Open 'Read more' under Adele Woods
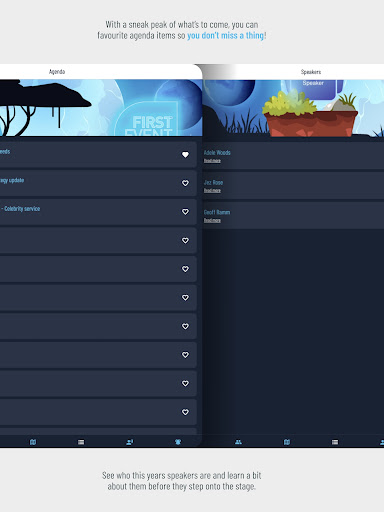The height and width of the screenshot is (512, 384). pyautogui.click(x=212, y=161)
